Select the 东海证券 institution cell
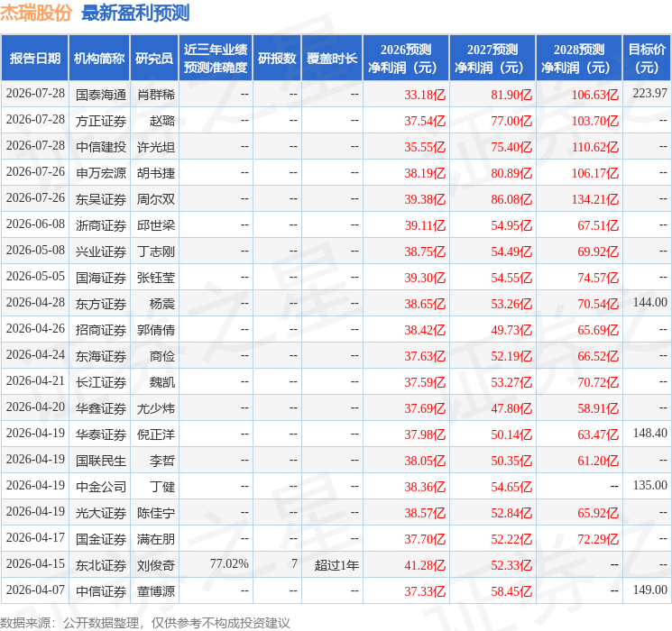Screen dimensions: 672x631 pyautogui.click(x=101, y=356)
